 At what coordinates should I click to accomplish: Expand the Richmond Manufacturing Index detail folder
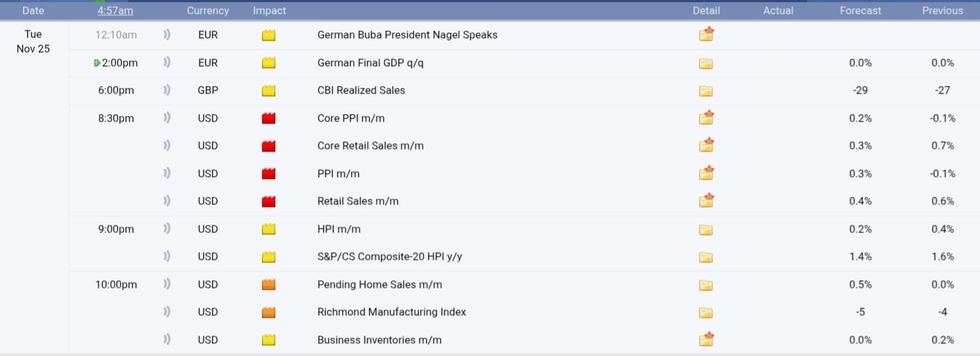pyautogui.click(x=705, y=312)
